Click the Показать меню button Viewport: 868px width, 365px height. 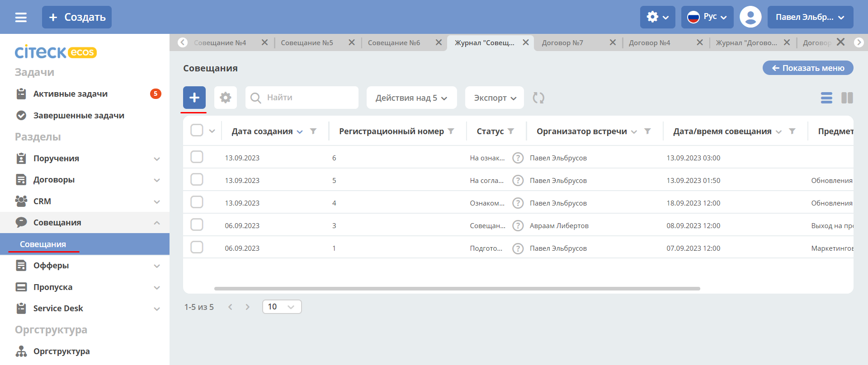pos(808,68)
